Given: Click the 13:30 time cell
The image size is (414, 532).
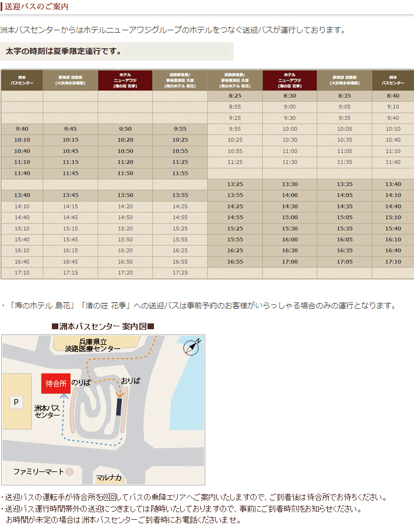Looking at the screenshot, I should [x=290, y=184].
